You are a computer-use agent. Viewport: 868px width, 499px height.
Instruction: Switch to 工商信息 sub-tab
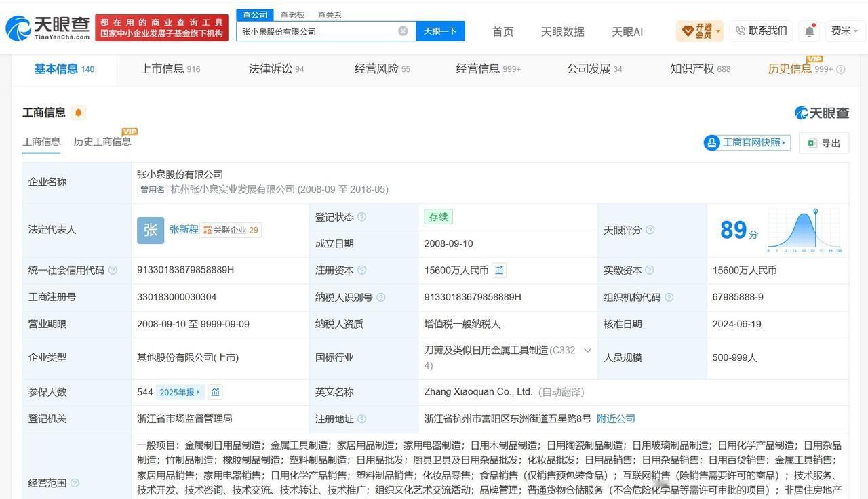41,142
